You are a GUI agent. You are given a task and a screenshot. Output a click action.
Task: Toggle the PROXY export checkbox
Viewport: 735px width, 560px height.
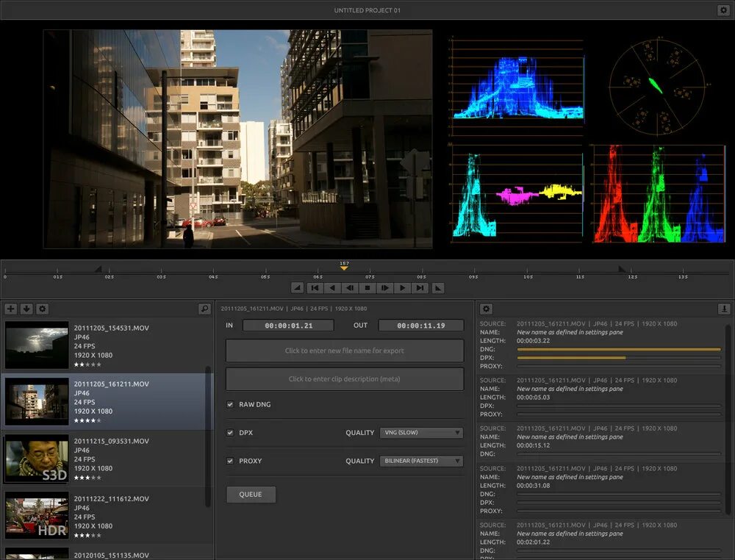(230, 461)
